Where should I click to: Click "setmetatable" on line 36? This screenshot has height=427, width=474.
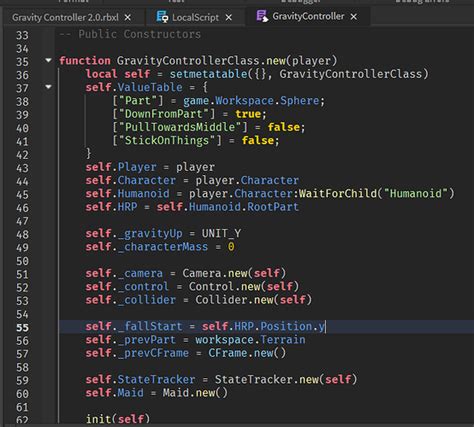point(208,74)
